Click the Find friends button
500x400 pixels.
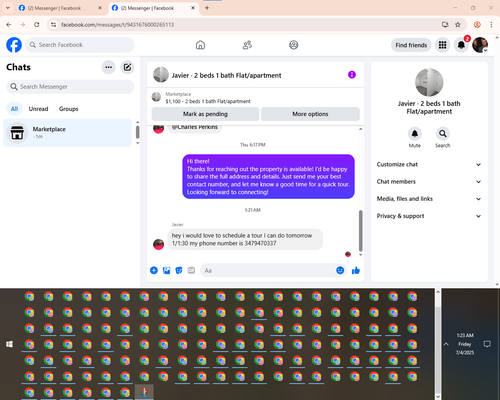click(411, 45)
